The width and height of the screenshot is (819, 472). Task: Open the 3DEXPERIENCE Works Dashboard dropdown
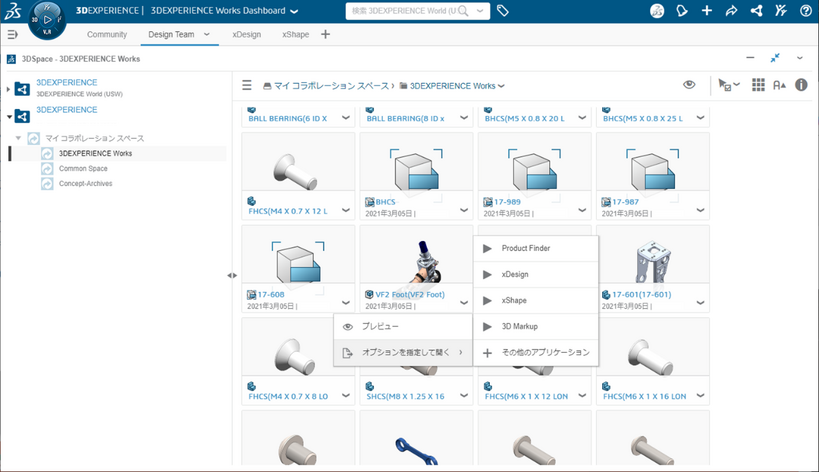(x=293, y=11)
